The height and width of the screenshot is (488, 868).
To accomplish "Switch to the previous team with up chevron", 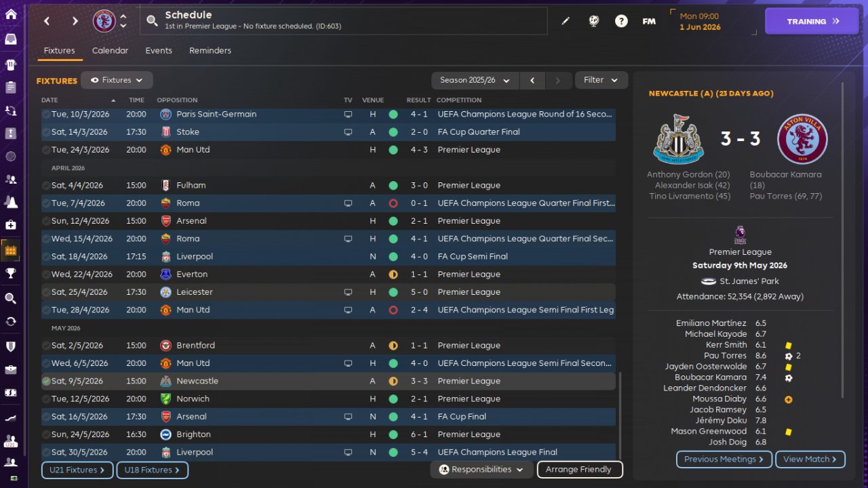I will click(x=123, y=16).
